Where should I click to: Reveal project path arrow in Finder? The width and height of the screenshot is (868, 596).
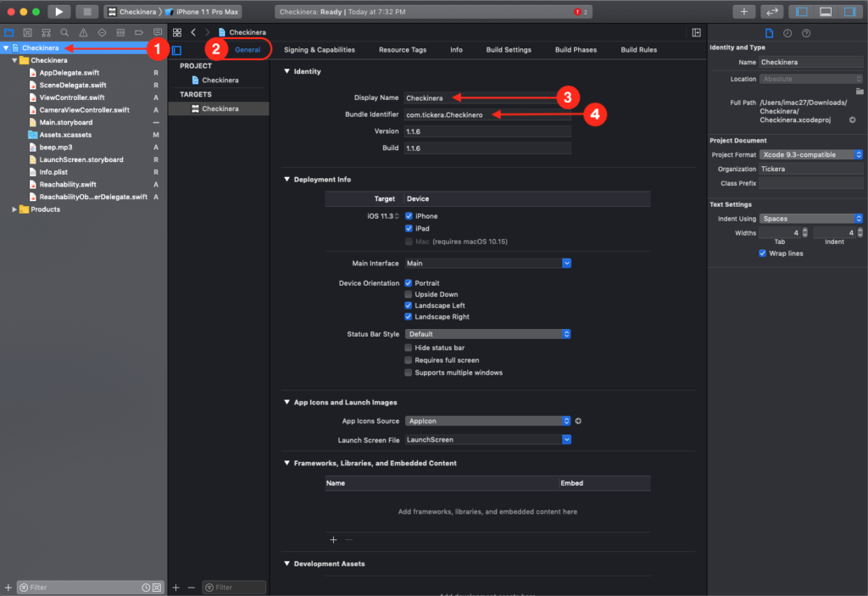[x=853, y=120]
